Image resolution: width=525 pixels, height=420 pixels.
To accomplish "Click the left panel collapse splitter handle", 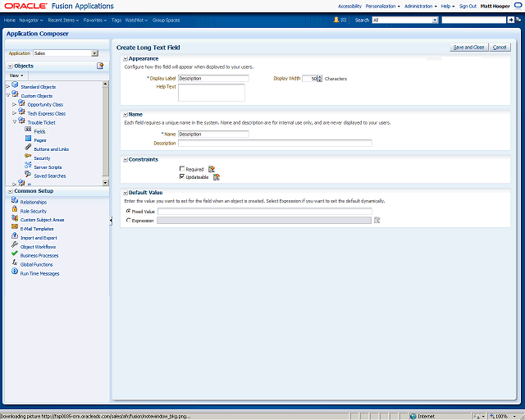I will click(x=111, y=221).
